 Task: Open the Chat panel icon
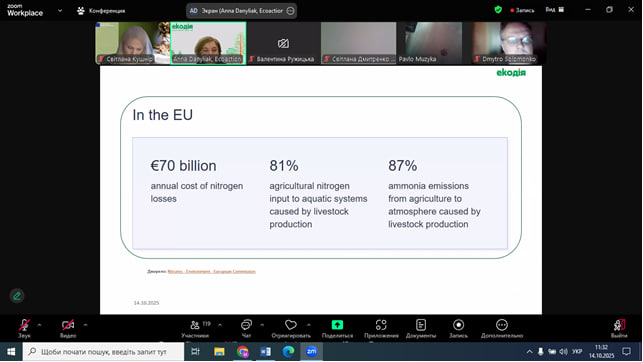pos(246,325)
